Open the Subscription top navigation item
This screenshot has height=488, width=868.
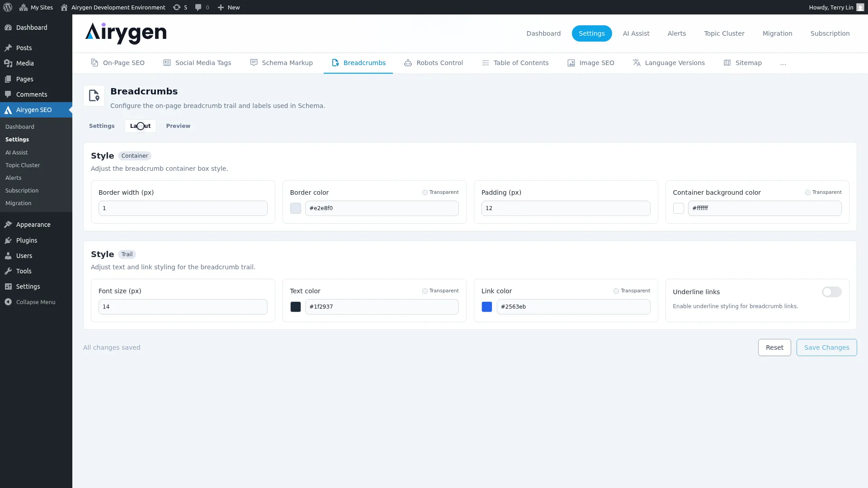[830, 33]
